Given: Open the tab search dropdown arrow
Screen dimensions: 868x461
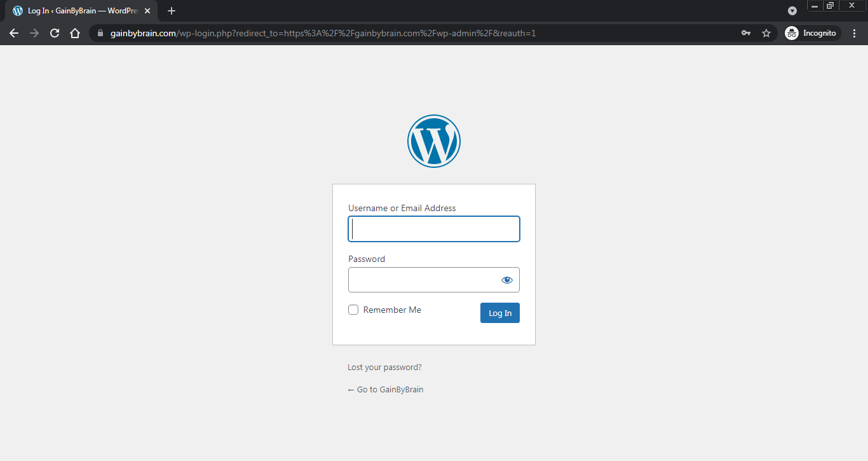Looking at the screenshot, I should 792,11.
